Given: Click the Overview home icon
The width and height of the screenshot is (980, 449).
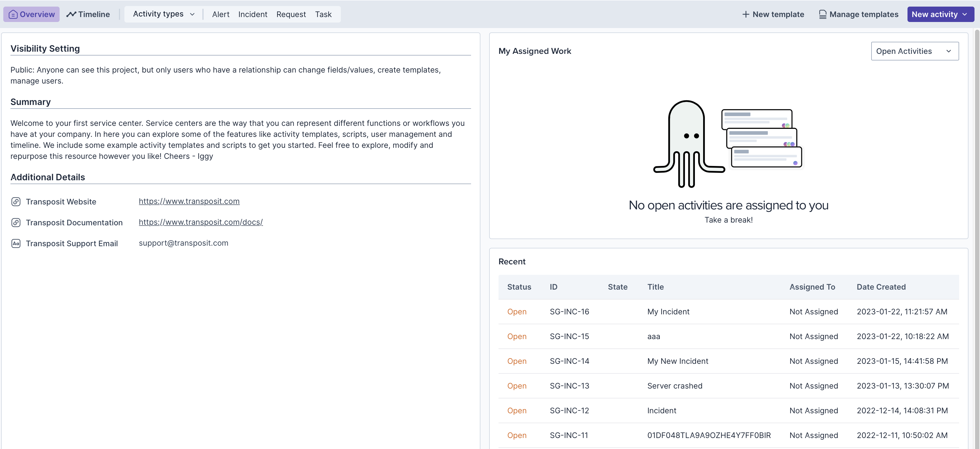Looking at the screenshot, I should (13, 15).
